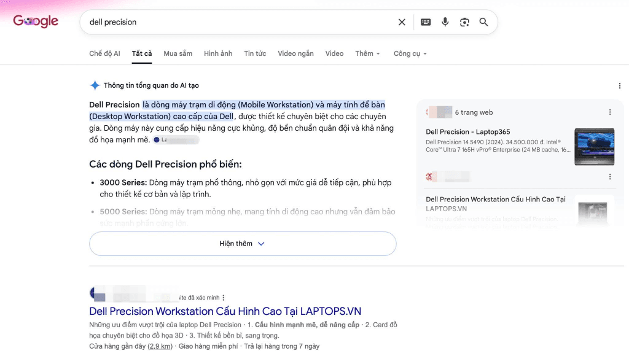Open three-dot menu beside 6 trang web
629x364 pixels.
pyautogui.click(x=610, y=112)
